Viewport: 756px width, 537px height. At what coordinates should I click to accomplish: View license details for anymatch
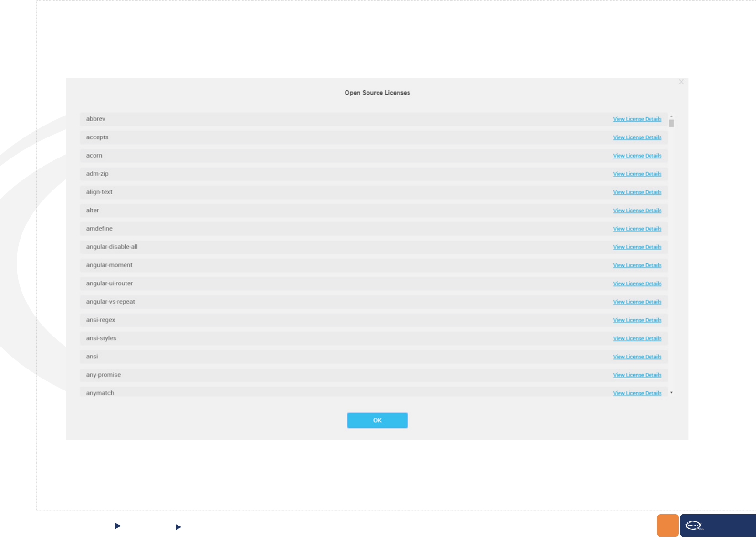tap(637, 393)
